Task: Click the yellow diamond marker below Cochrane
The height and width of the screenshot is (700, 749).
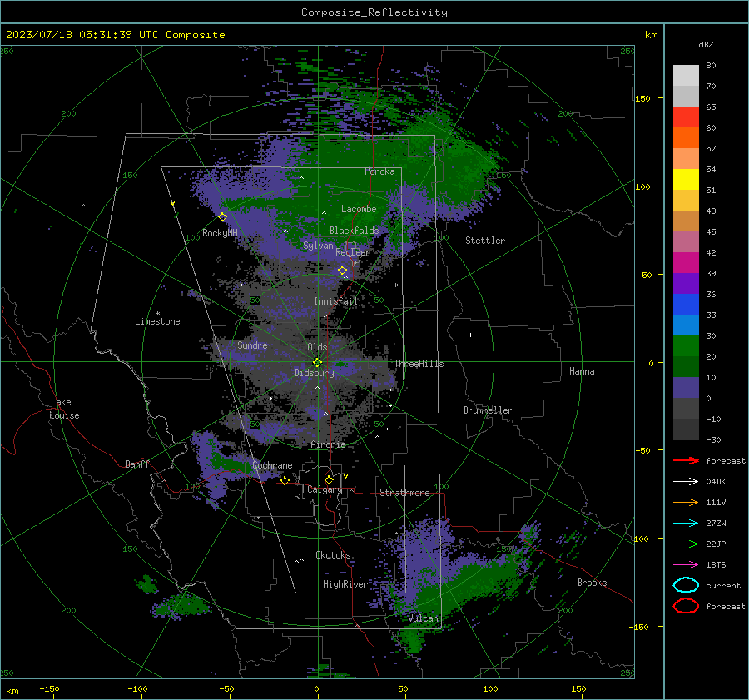Action: (x=285, y=481)
